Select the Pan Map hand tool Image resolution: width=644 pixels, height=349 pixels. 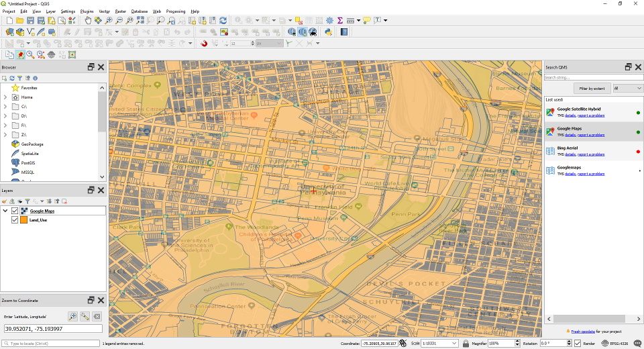(87, 21)
